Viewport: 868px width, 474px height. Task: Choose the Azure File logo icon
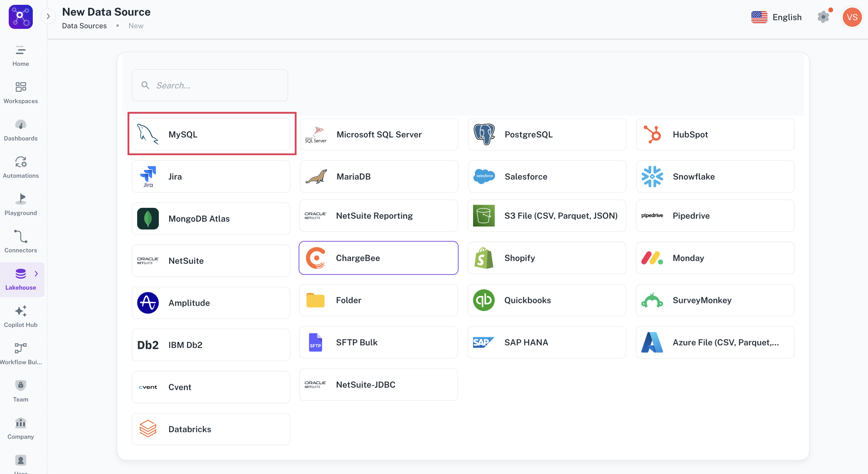coord(652,342)
